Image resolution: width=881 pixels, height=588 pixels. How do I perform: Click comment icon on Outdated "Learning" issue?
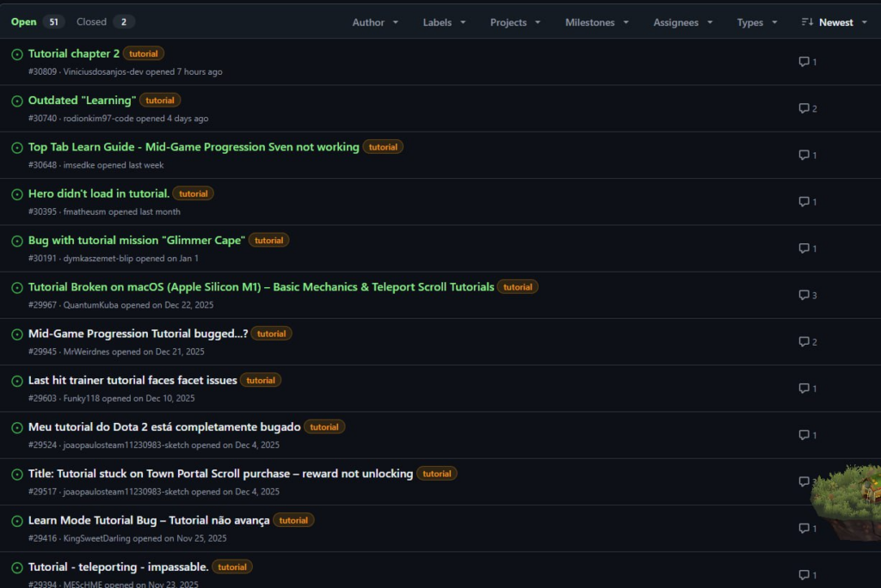(804, 108)
